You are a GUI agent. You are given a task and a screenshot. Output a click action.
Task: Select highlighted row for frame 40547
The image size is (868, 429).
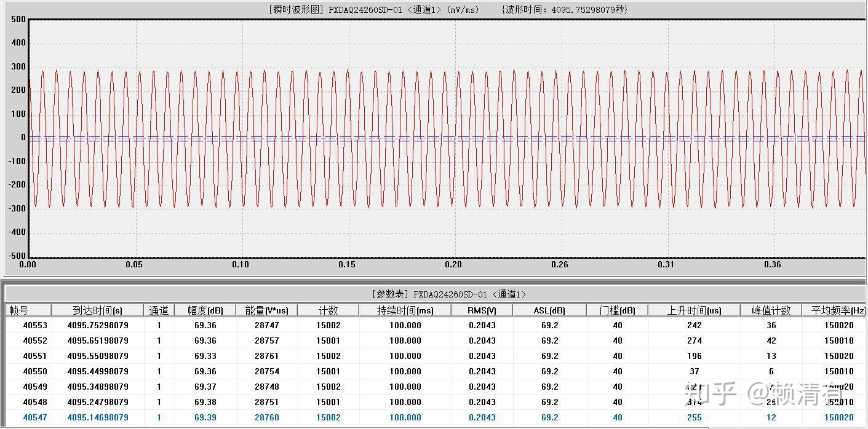[x=436, y=417]
